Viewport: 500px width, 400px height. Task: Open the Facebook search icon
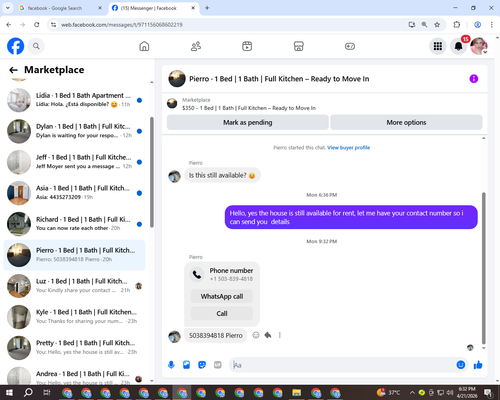click(36, 46)
